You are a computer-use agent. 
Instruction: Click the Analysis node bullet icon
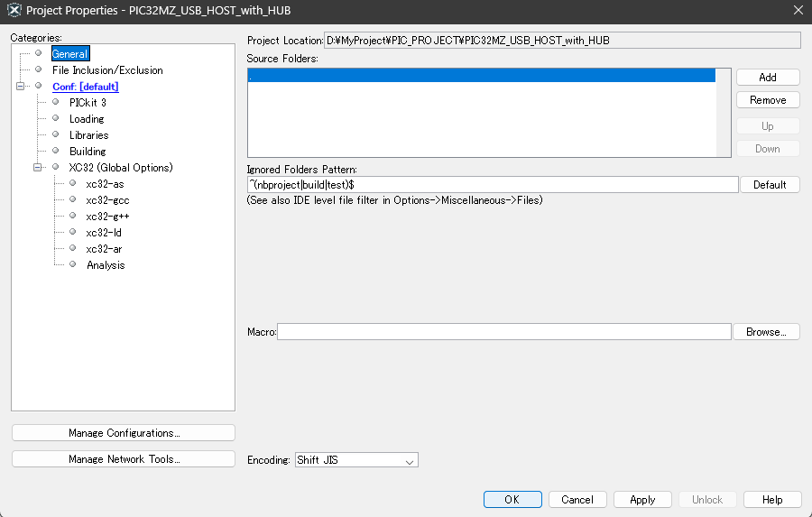point(72,265)
